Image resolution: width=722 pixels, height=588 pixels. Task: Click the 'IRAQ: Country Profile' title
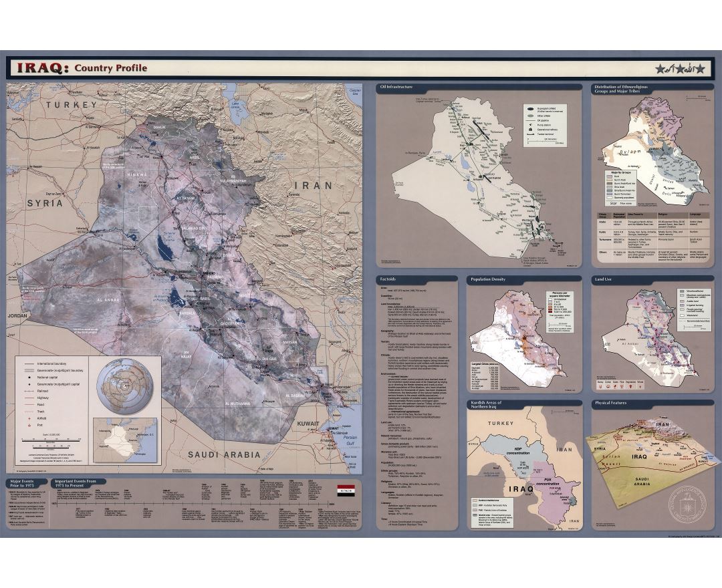point(82,68)
